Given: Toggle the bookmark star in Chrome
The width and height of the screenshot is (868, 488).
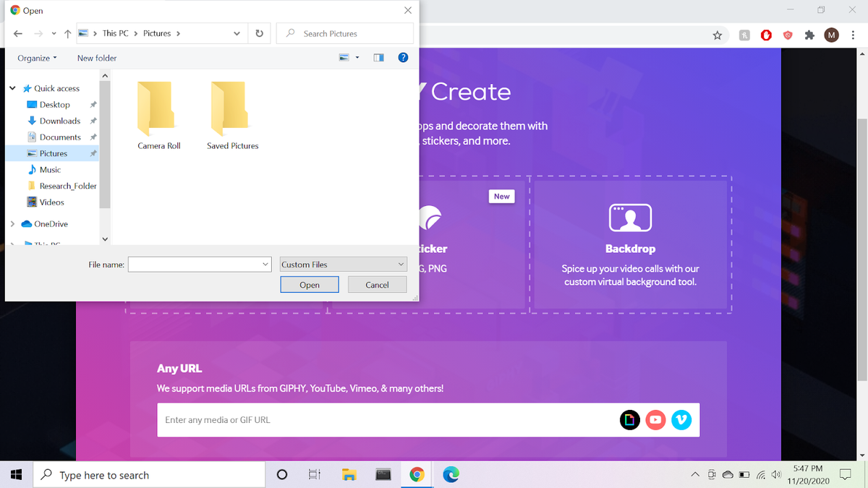Looking at the screenshot, I should coord(716,34).
